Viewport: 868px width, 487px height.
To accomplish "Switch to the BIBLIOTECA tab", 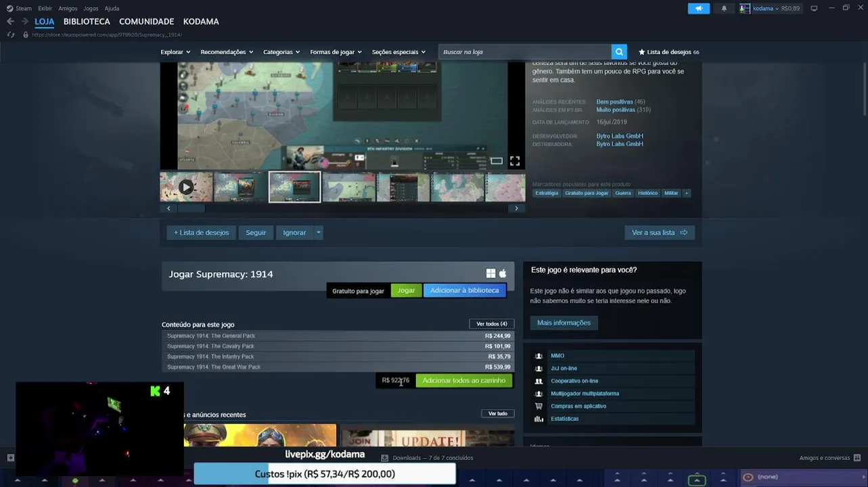I will pos(87,22).
